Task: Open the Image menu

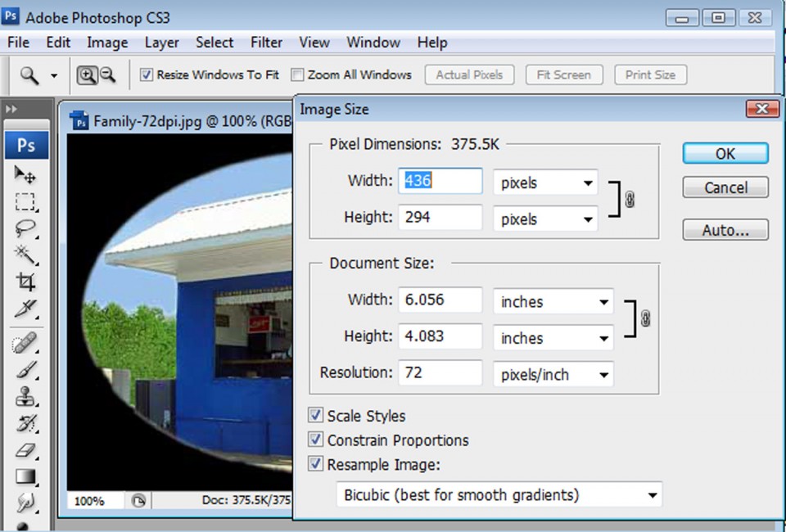Action: 107,42
